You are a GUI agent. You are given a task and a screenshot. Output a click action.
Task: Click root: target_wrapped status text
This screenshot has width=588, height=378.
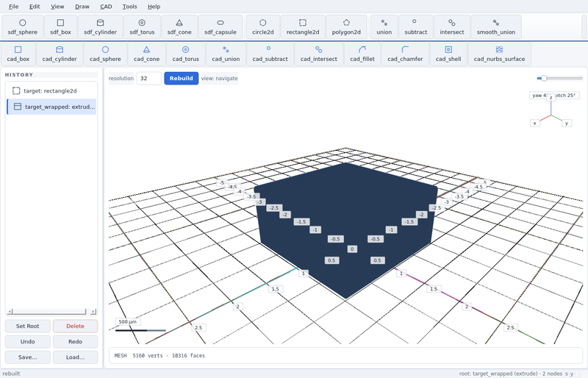coord(510,374)
